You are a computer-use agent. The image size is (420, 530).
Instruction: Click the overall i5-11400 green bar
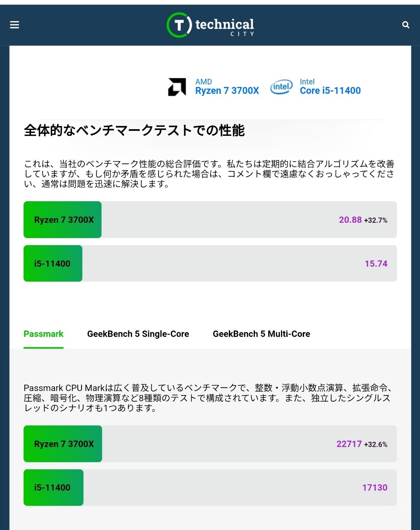53,264
